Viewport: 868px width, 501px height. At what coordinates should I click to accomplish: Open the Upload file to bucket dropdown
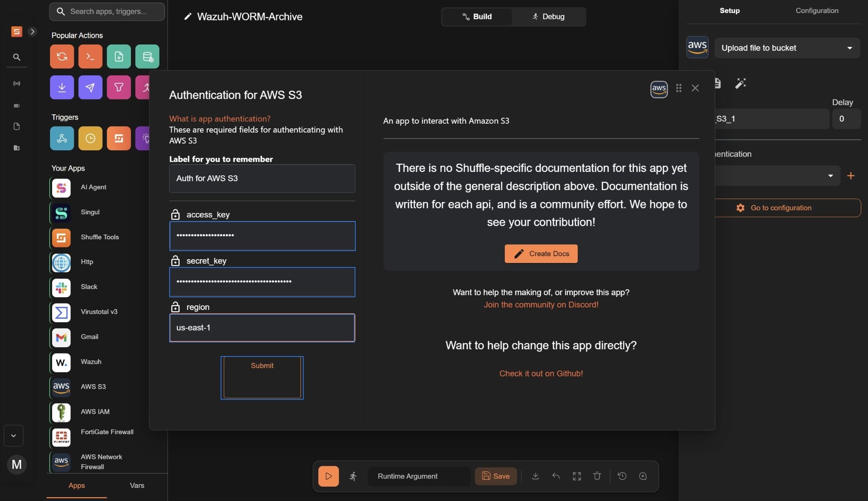click(787, 48)
